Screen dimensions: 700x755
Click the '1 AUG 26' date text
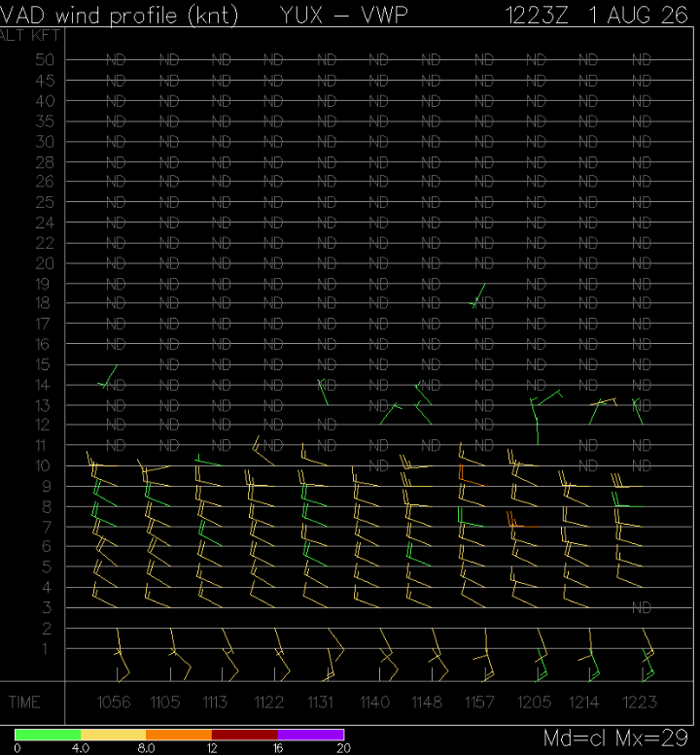tap(639, 16)
